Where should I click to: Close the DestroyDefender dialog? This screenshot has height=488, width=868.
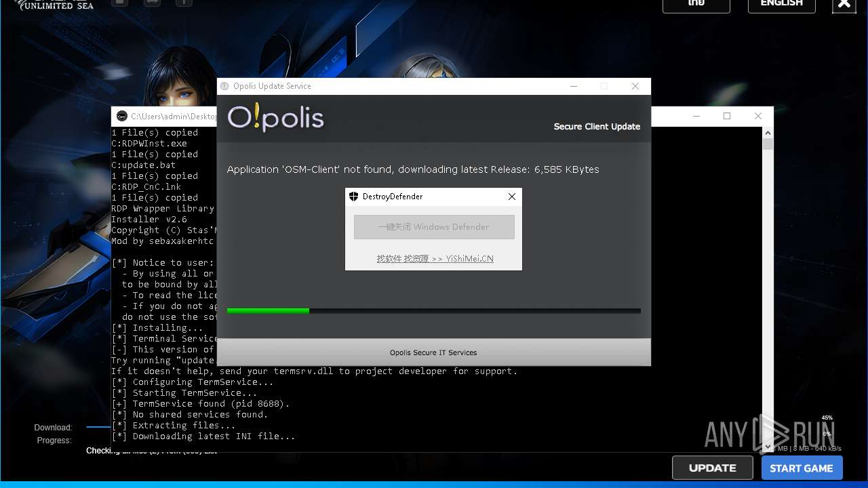(512, 197)
